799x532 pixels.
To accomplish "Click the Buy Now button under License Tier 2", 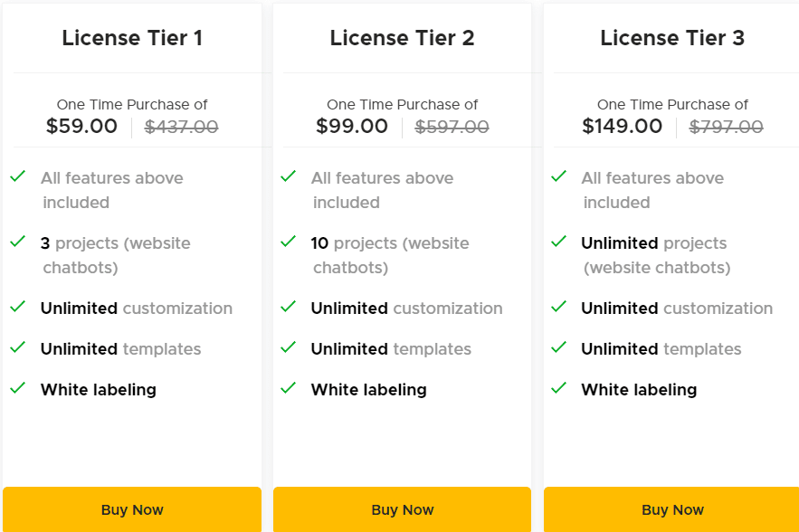I will (402, 509).
